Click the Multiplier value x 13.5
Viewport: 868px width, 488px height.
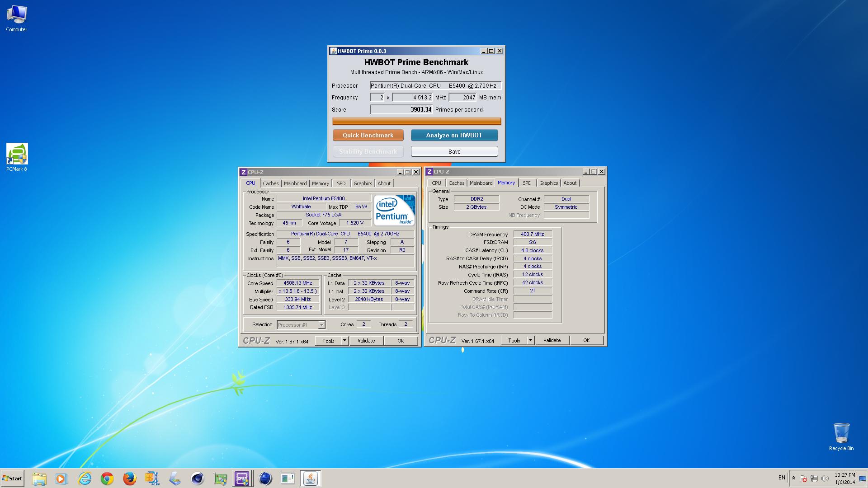pyautogui.click(x=298, y=291)
